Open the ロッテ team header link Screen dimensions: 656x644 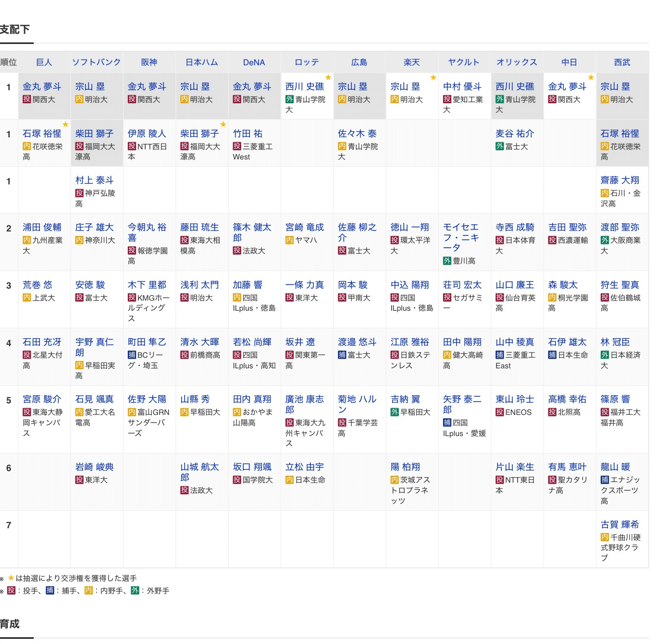(307, 62)
